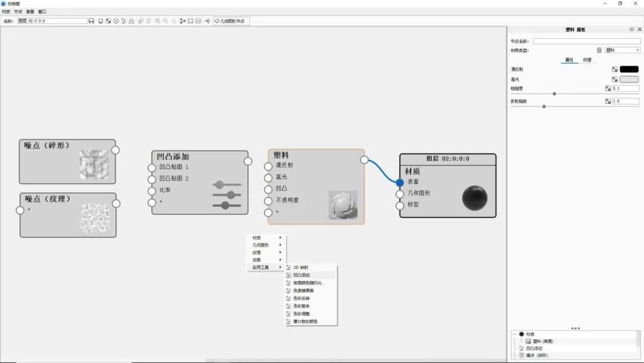Click the texture icon beside the 高光 swatch
The width and height of the screenshot is (644, 363).
point(615,79)
